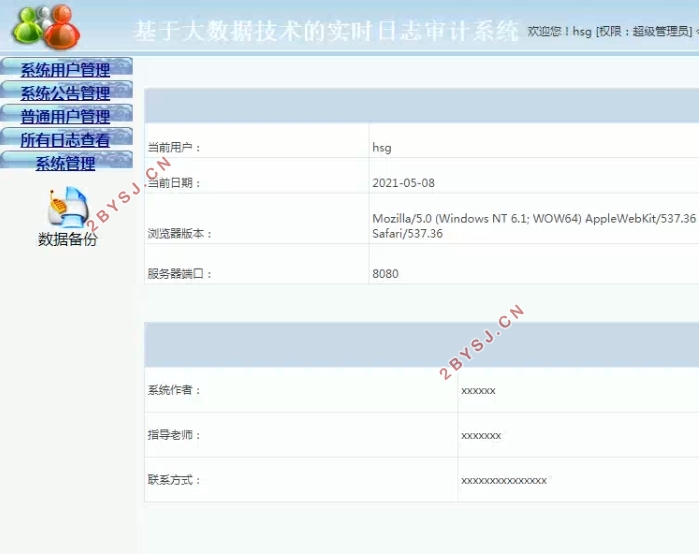The height and width of the screenshot is (554, 699).
Task: Select the Mozilla/5.0 browser version text
Action: click(x=534, y=226)
